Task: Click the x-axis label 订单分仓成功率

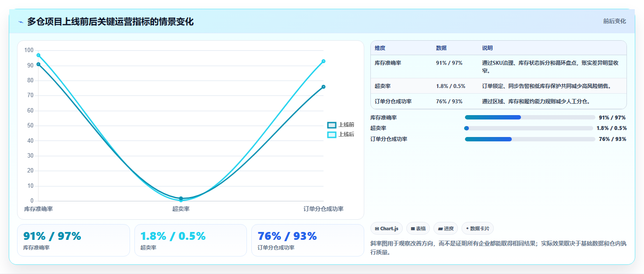Action: [324, 209]
